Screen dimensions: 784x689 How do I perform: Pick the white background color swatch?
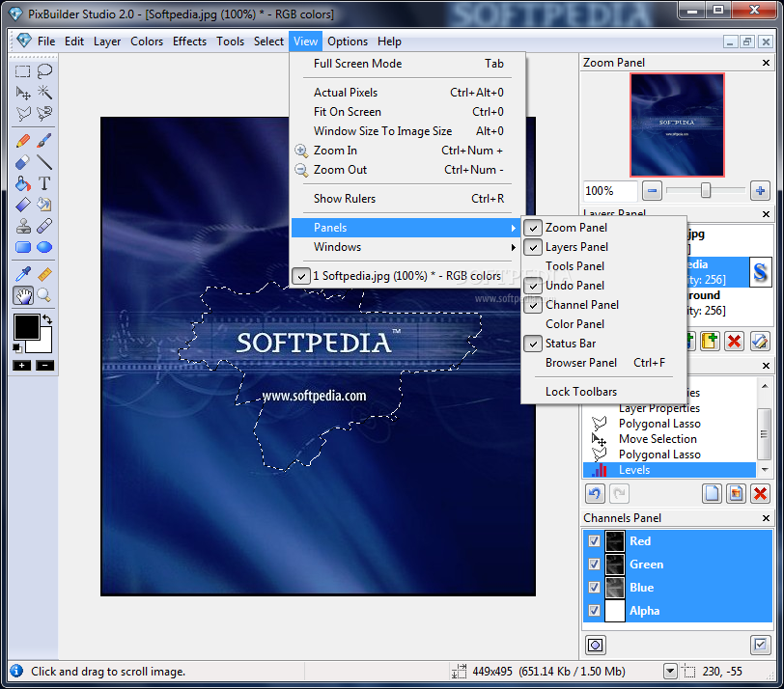(x=44, y=344)
